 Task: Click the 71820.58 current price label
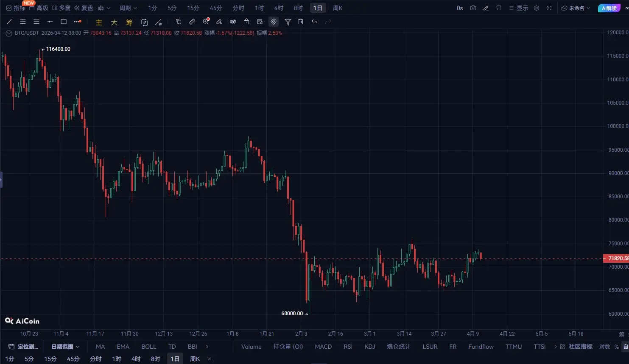[616, 258]
